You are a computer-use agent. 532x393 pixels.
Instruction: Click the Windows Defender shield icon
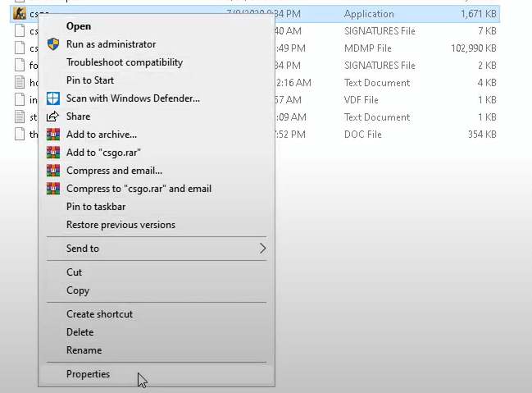53,98
